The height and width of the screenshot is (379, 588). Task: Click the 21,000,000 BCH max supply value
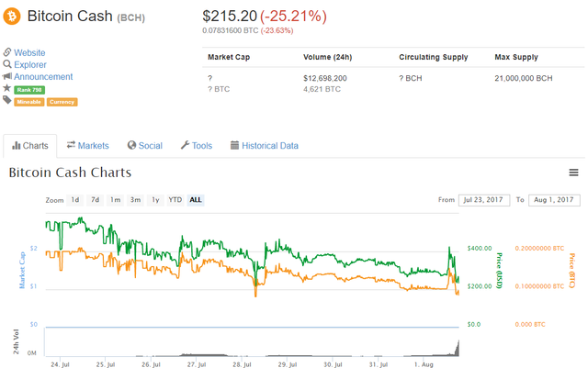pos(523,78)
